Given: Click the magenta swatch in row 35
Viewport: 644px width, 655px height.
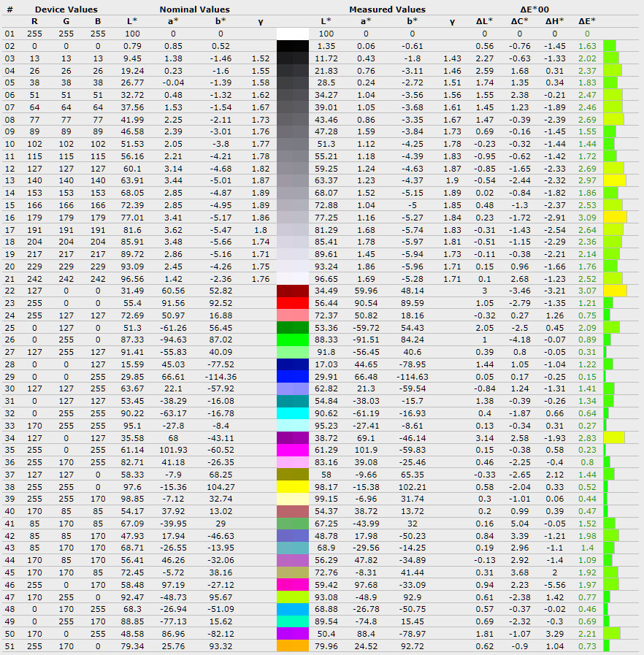Looking at the screenshot, I should (x=293, y=450).
